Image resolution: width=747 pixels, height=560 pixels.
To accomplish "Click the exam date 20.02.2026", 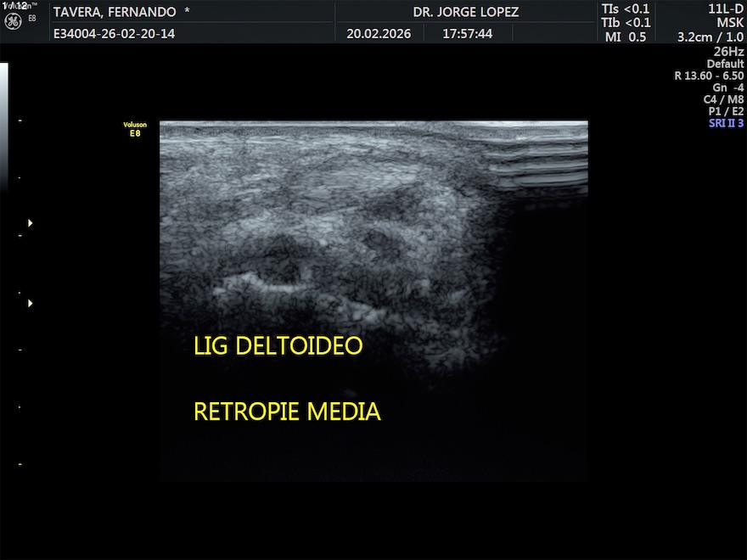I will tap(378, 35).
